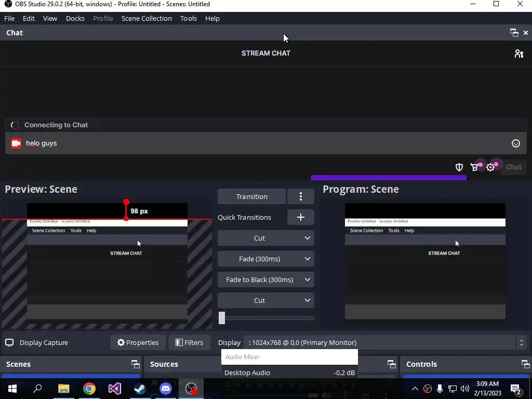Close the Chat dock panel
Image resolution: width=532 pixels, height=399 pixels.
coord(526,33)
